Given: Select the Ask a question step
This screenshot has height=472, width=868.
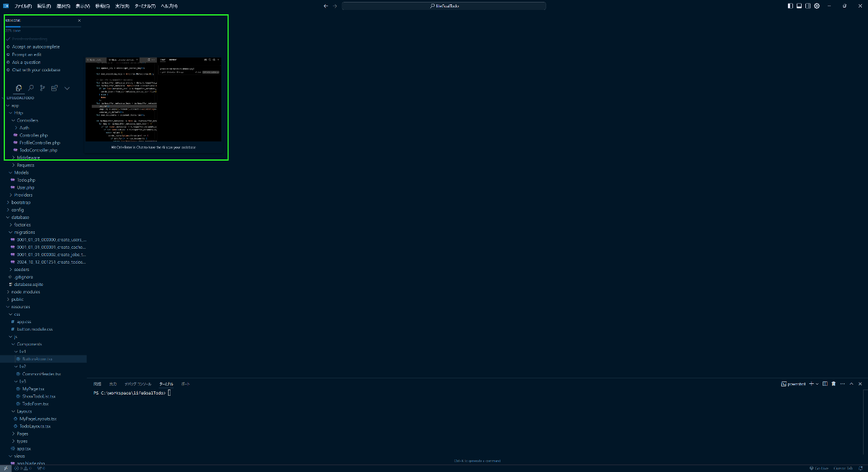Looking at the screenshot, I should [x=26, y=62].
